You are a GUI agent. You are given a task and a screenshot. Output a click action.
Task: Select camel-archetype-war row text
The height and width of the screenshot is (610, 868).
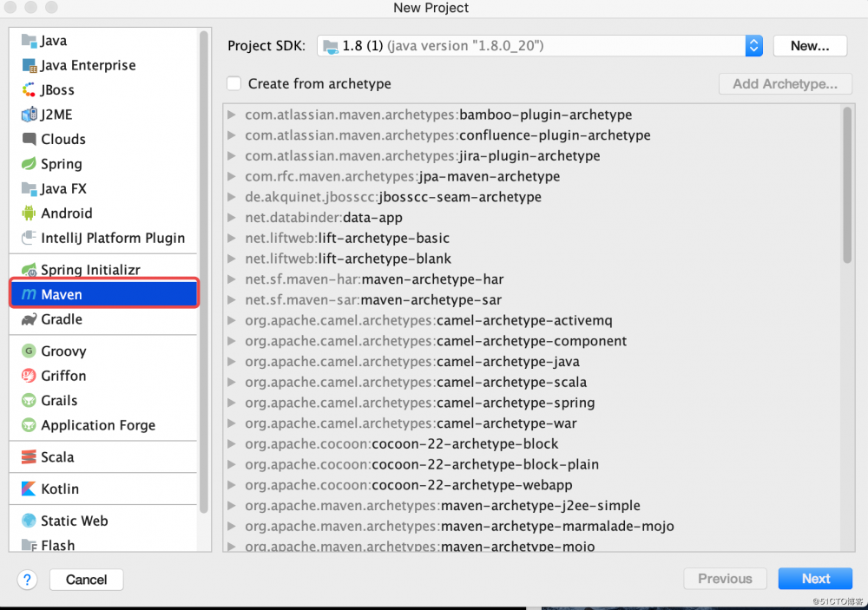[x=411, y=423]
